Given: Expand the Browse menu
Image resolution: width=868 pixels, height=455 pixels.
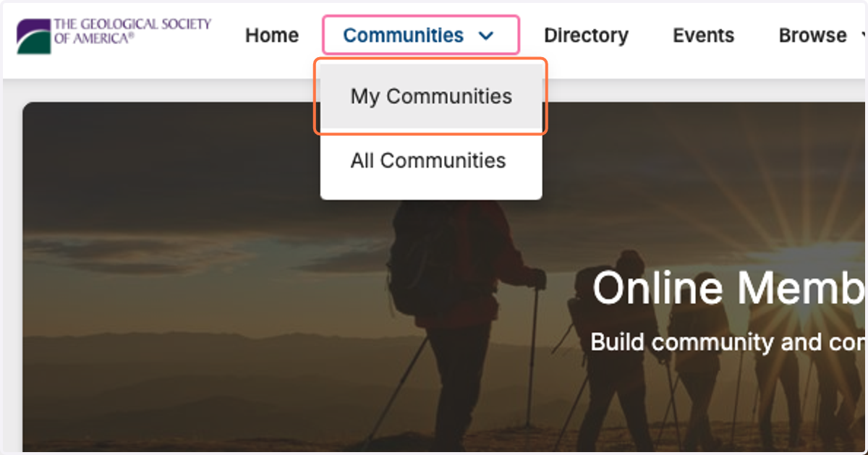Looking at the screenshot, I should [822, 35].
